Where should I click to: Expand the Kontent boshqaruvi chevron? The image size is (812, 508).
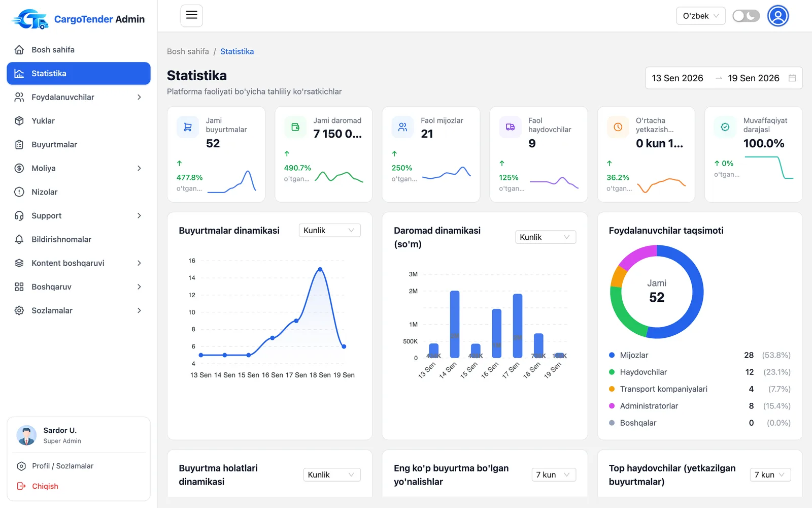(139, 263)
